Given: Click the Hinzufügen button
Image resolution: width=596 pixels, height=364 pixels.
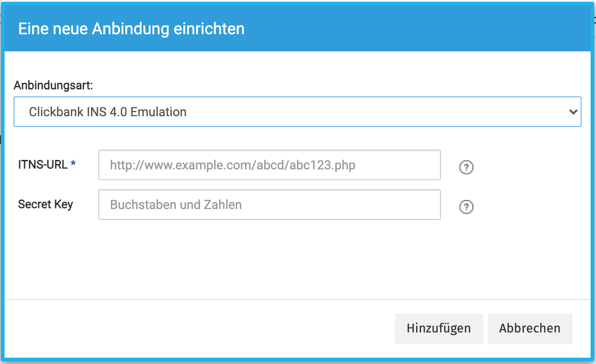Looking at the screenshot, I should [439, 329].
